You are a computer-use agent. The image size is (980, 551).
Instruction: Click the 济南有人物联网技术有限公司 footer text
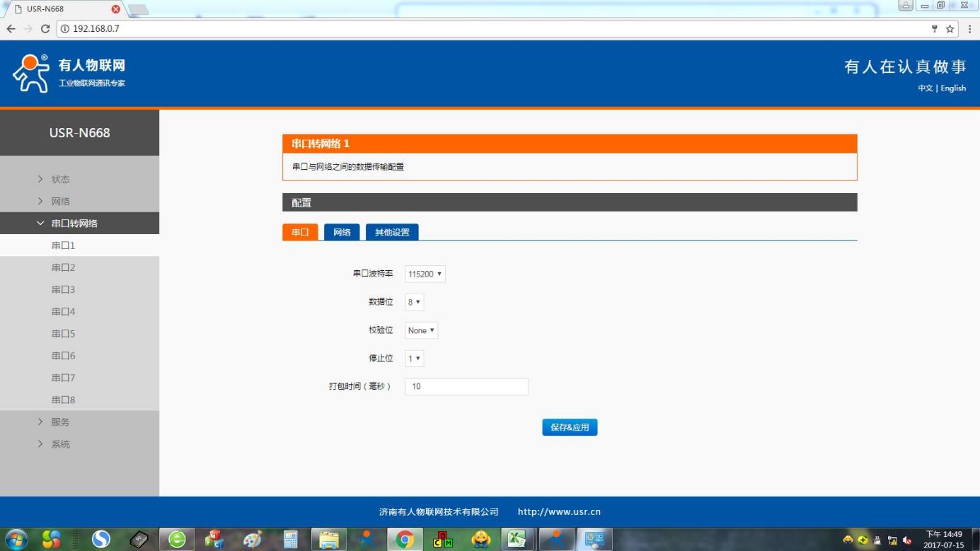[439, 512]
